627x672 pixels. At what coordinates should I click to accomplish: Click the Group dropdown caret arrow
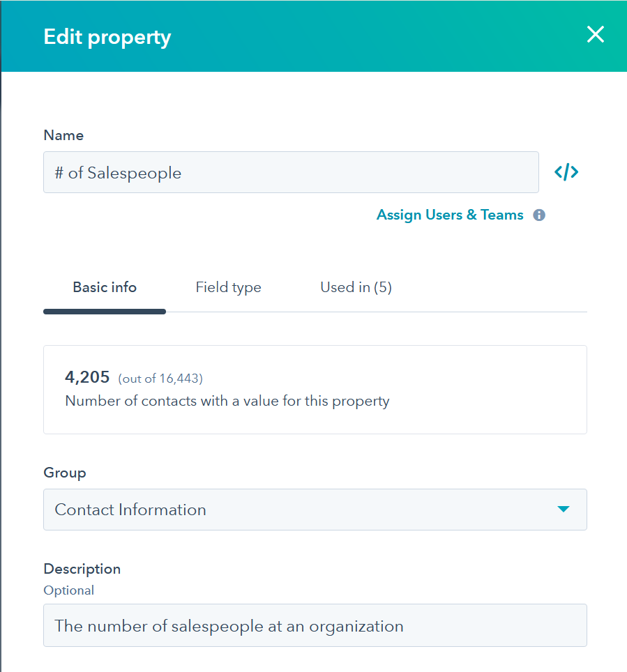(x=564, y=510)
